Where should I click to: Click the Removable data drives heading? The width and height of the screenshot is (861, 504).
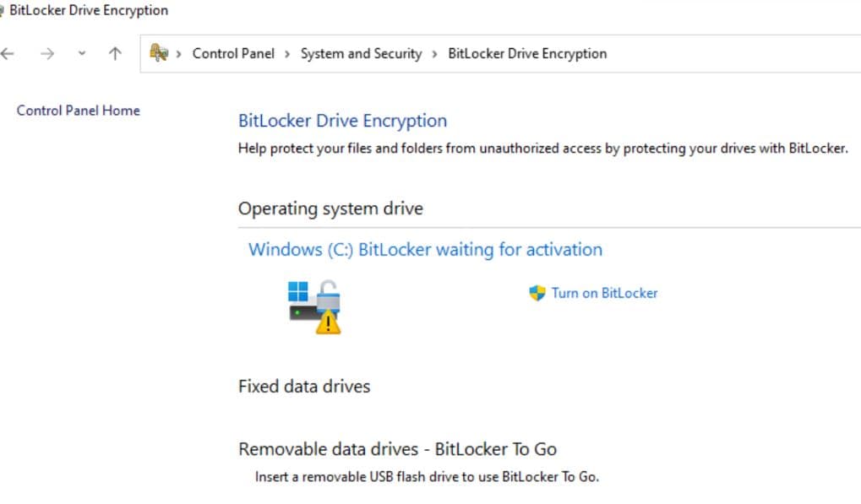(397, 449)
